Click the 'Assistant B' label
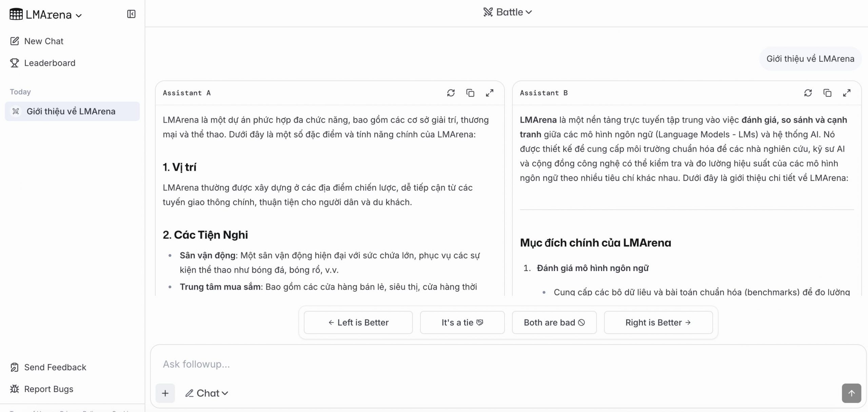The width and height of the screenshot is (868, 412). click(544, 93)
